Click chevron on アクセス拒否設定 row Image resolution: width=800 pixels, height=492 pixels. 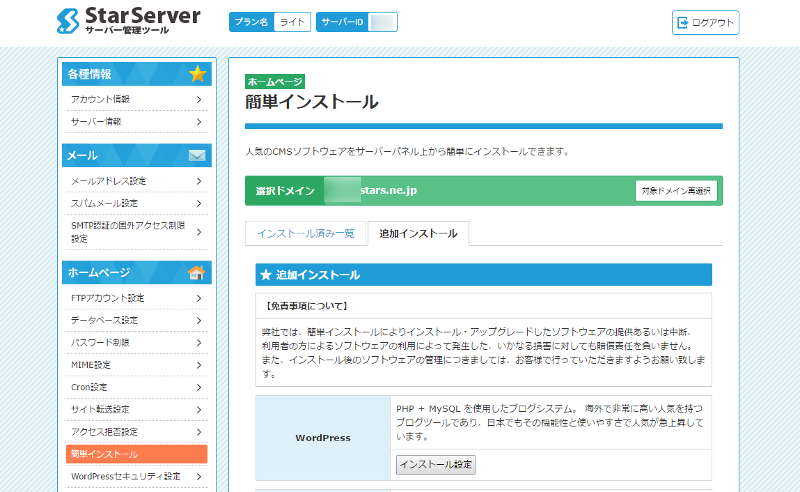click(199, 432)
